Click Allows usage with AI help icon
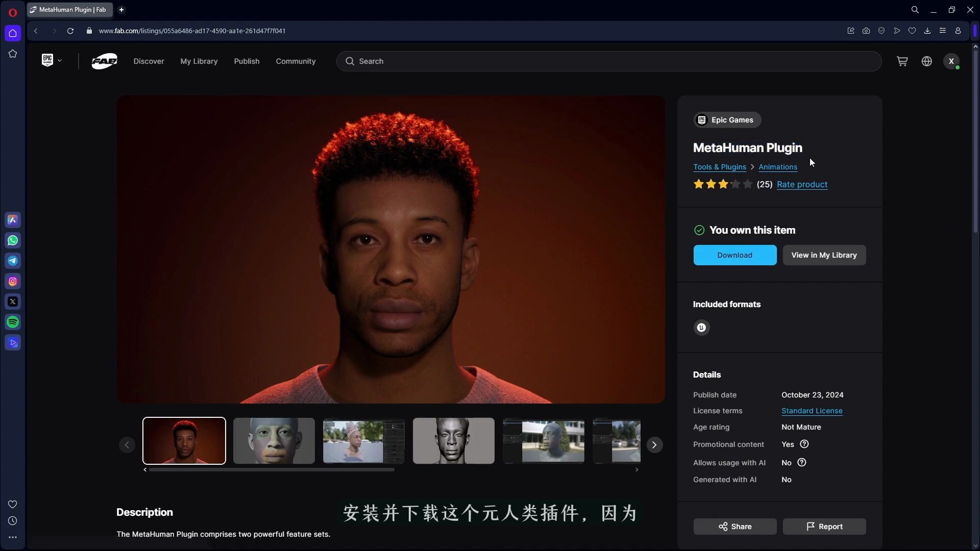Image resolution: width=980 pixels, height=551 pixels. [x=802, y=462]
